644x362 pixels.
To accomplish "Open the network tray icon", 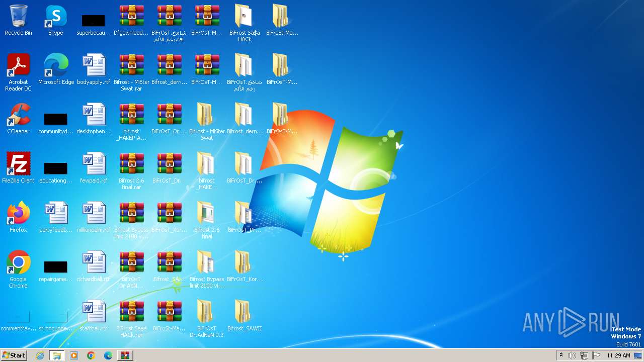I will [584, 355].
